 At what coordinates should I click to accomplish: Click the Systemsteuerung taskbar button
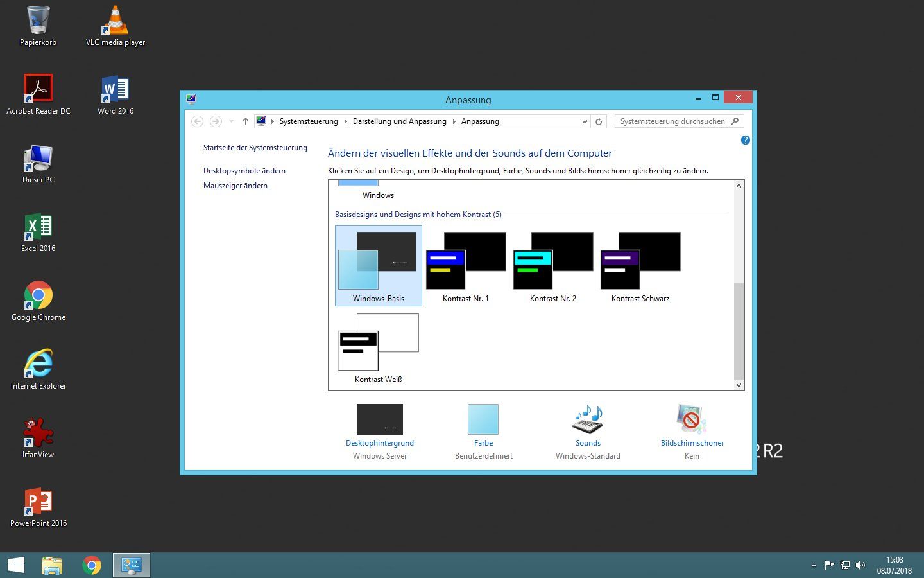[x=132, y=565]
